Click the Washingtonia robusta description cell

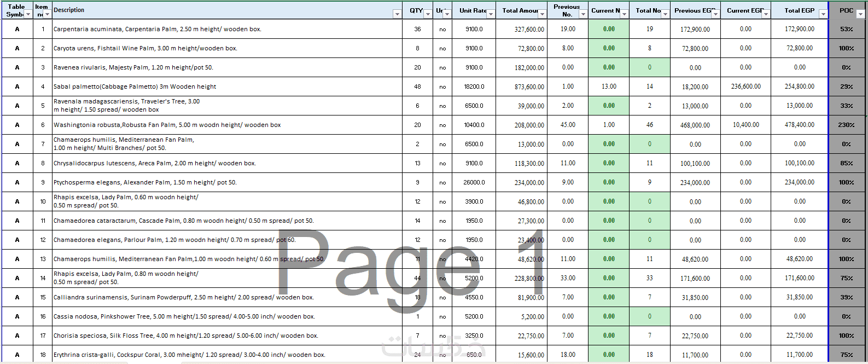(x=227, y=125)
